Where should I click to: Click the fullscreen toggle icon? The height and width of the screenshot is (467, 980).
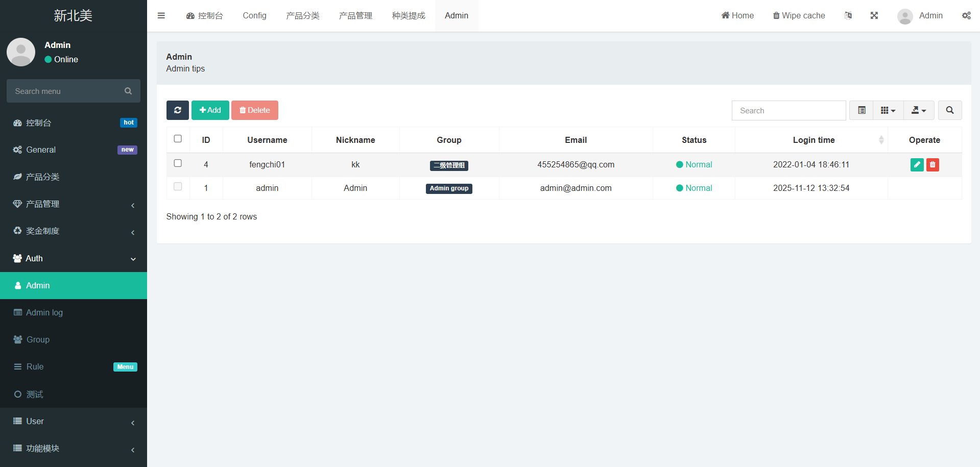[x=874, y=16]
